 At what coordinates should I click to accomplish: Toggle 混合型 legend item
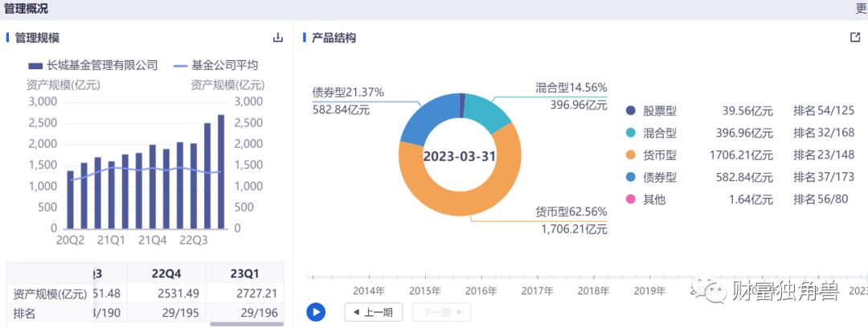coord(651,133)
